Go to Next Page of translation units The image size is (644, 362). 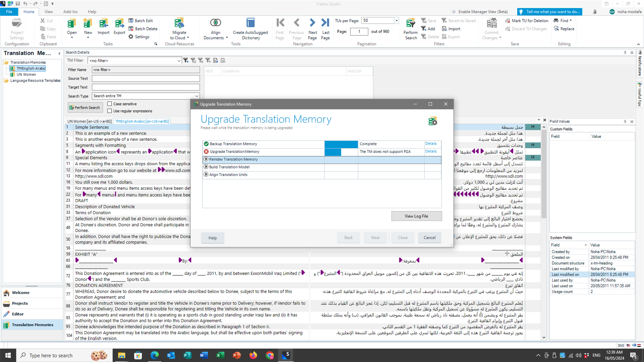[x=312, y=23]
